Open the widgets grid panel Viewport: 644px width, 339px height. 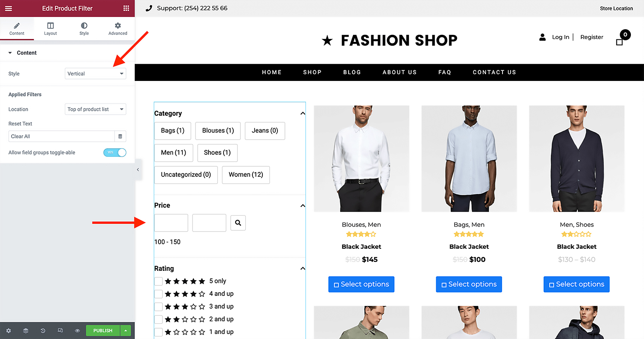point(126,8)
